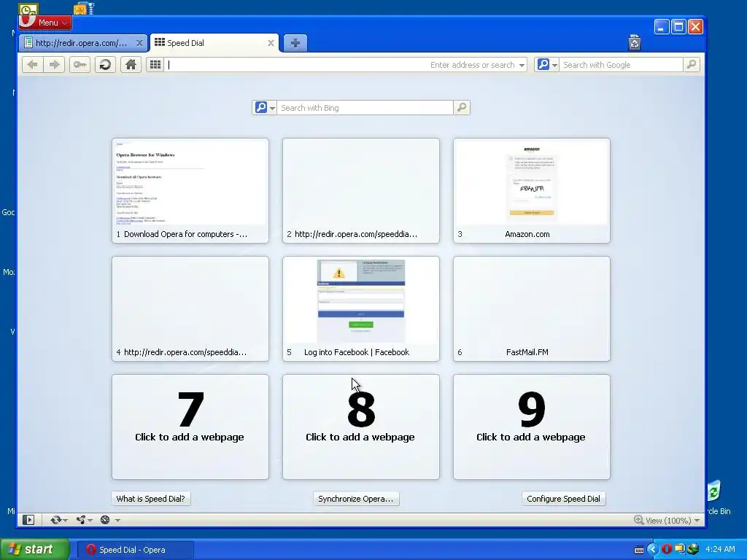Click the What is Speed Dial? button
747x560 pixels.
tap(150, 499)
